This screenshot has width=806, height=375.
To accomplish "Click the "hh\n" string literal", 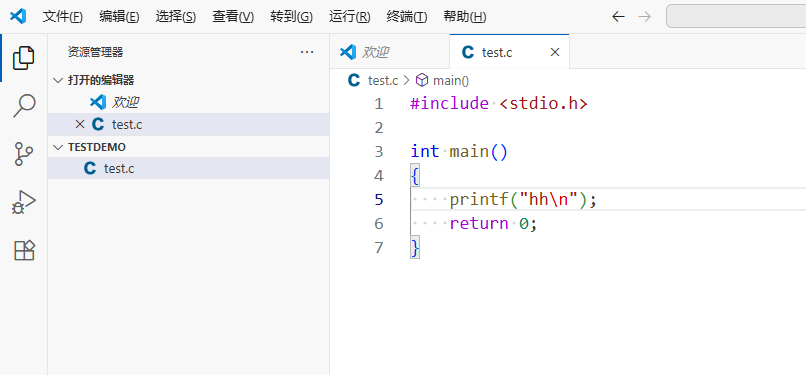I will [x=548, y=199].
